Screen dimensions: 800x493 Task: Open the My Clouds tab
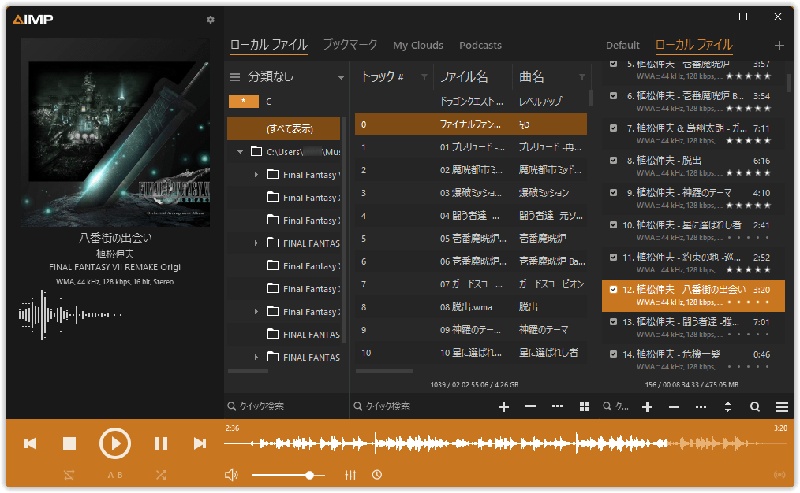tap(418, 45)
